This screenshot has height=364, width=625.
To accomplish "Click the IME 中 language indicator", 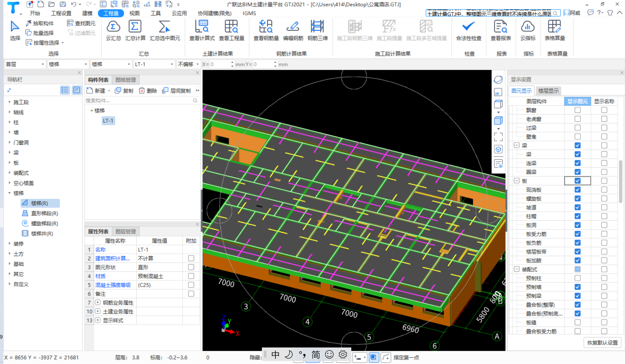I will [x=275, y=355].
